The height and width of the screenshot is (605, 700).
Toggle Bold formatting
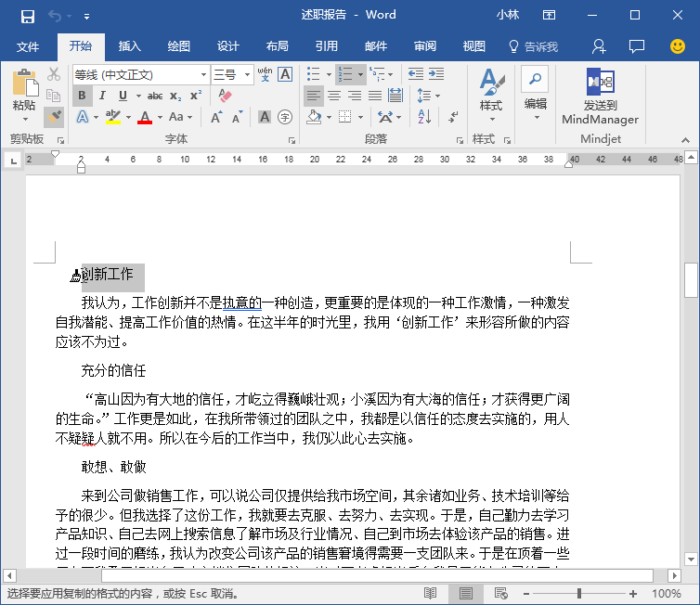coord(82,96)
